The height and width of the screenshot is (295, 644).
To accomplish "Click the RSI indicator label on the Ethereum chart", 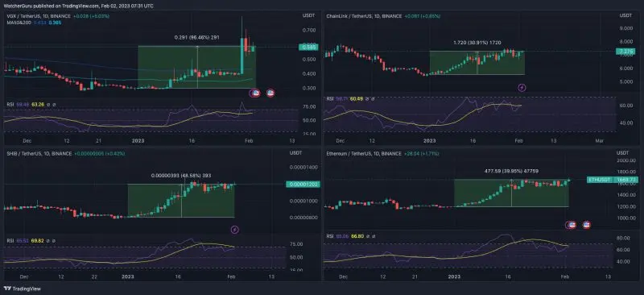I will [330, 236].
